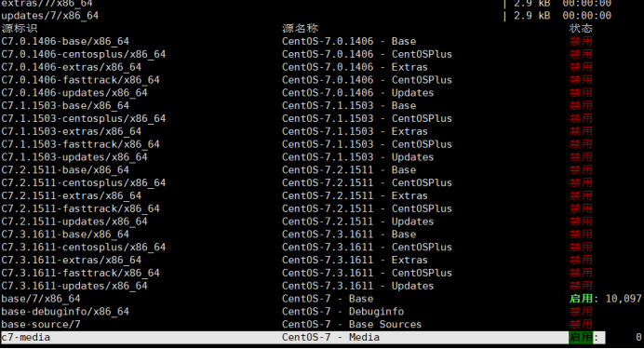Click repo name CentOS-7.3.1611 - Updates
The image size is (644, 349).
coord(358,286)
